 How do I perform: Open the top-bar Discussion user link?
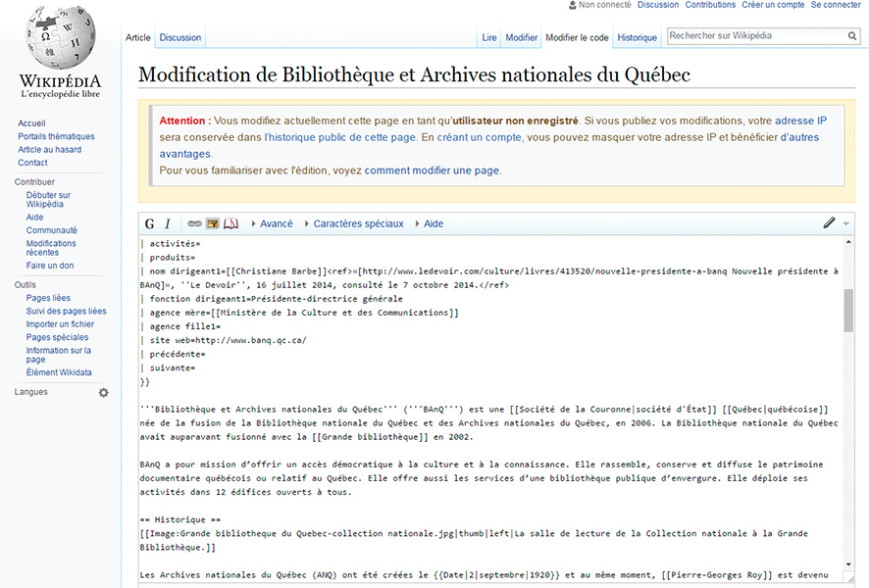coord(658,5)
